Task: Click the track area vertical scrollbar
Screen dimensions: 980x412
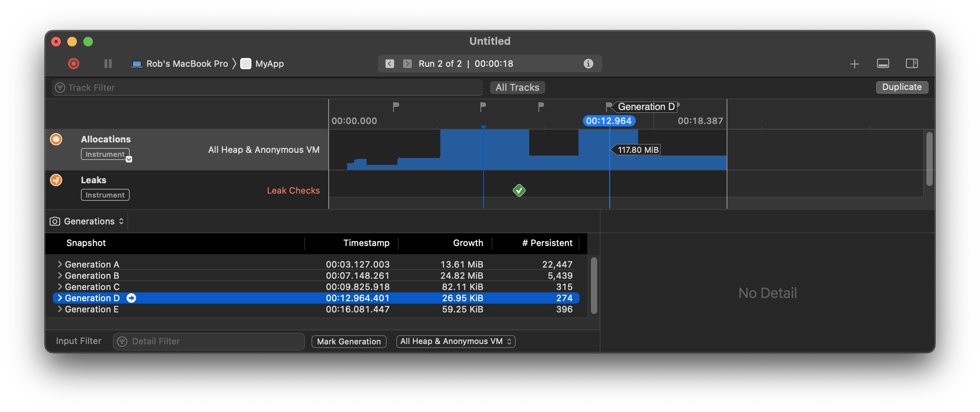Action: (x=930, y=159)
